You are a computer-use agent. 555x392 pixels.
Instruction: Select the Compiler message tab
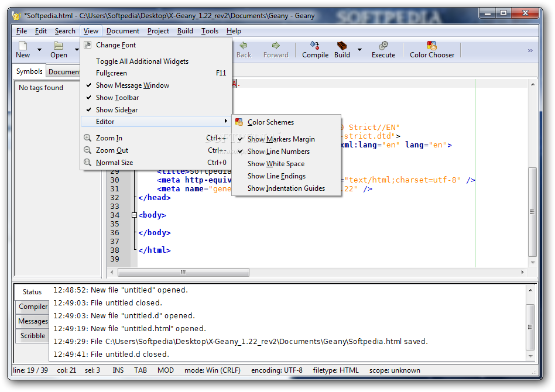pyautogui.click(x=33, y=307)
